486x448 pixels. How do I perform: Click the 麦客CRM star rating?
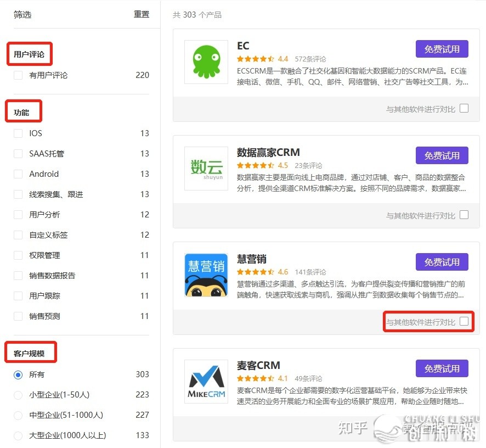click(256, 378)
